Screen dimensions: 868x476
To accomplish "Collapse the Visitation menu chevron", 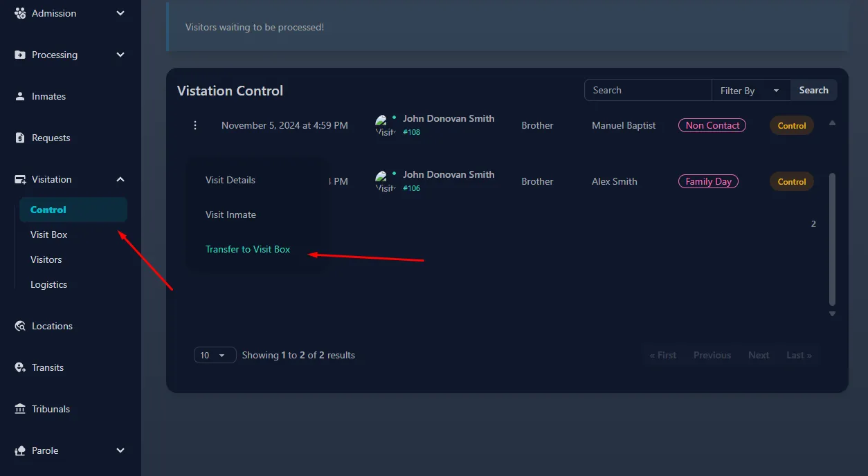I will point(120,179).
